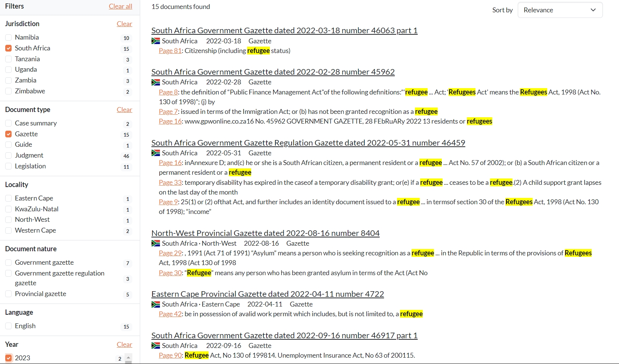Open the North-West Provincial Gazette number 8404

[x=265, y=233]
